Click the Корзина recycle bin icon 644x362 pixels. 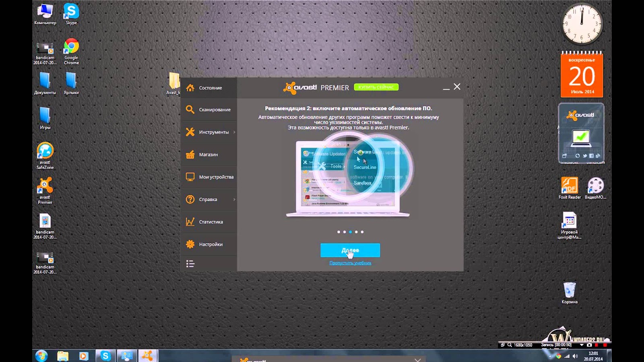click(570, 293)
